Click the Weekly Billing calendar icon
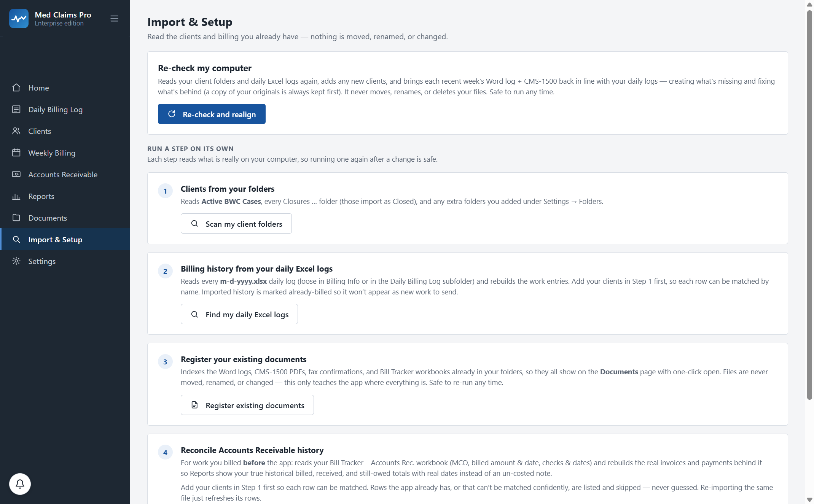This screenshot has height=504, width=814. 16,153
